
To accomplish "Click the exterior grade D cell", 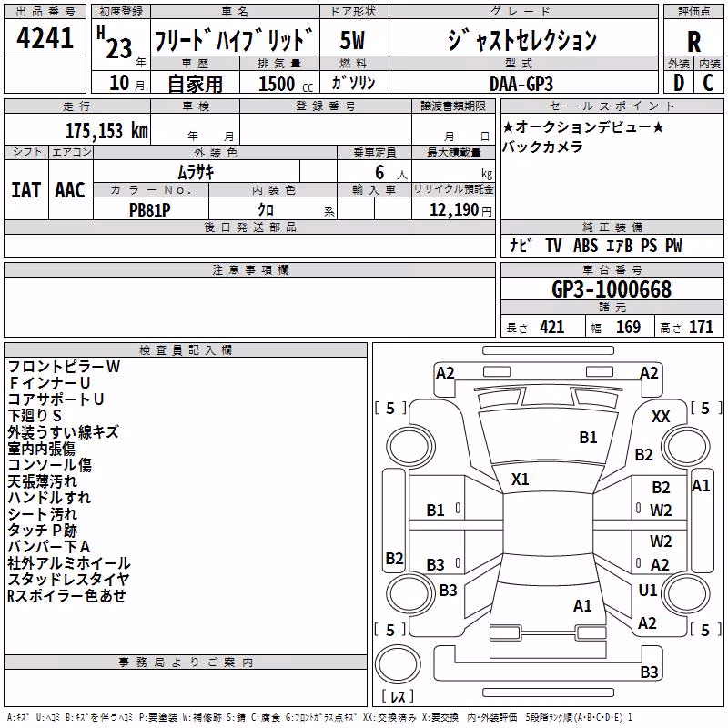I will 679,83.
